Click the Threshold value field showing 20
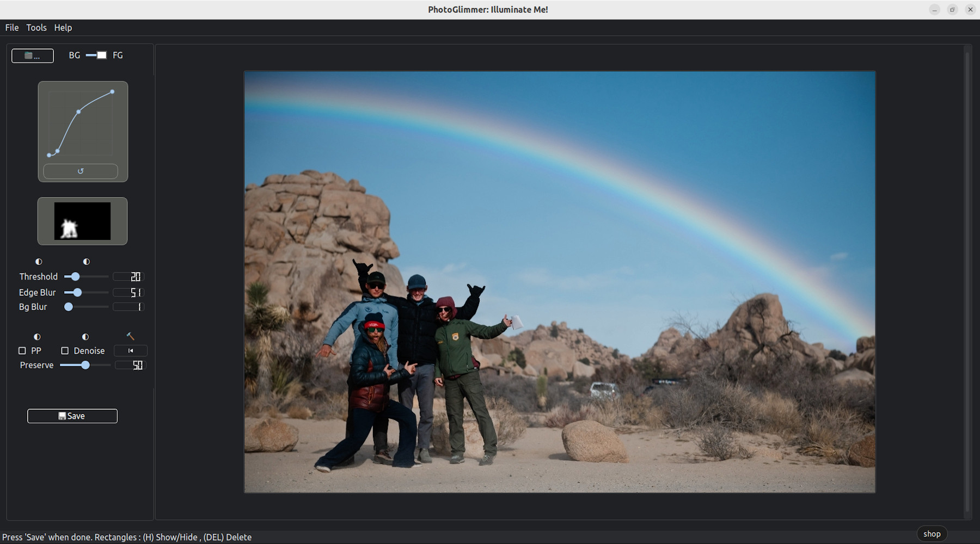This screenshot has width=980, height=544. coord(128,277)
